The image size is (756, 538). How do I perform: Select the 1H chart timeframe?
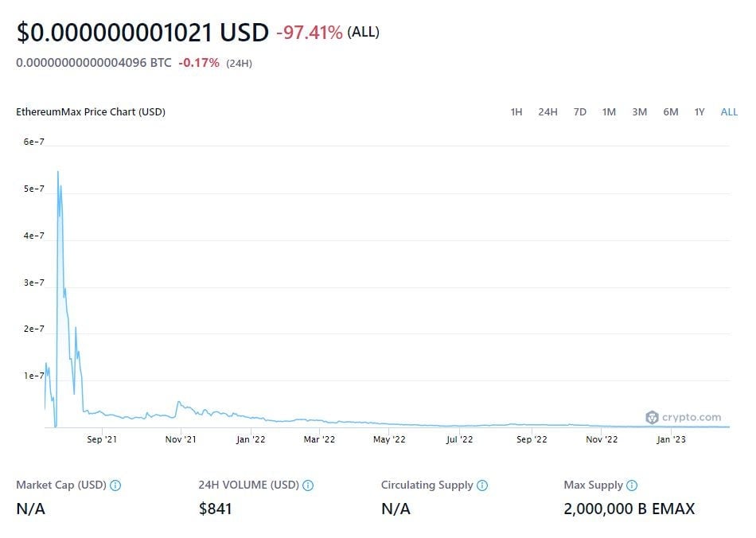516,112
